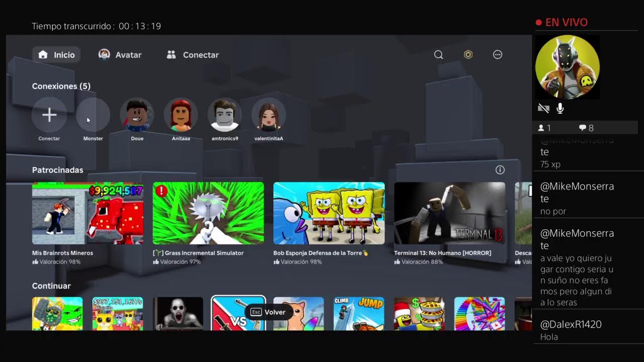
Task: Switch to the Avatar tab
Action: (120, 55)
